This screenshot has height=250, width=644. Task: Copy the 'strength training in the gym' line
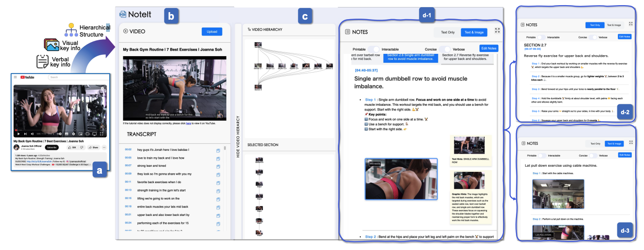pos(218,191)
